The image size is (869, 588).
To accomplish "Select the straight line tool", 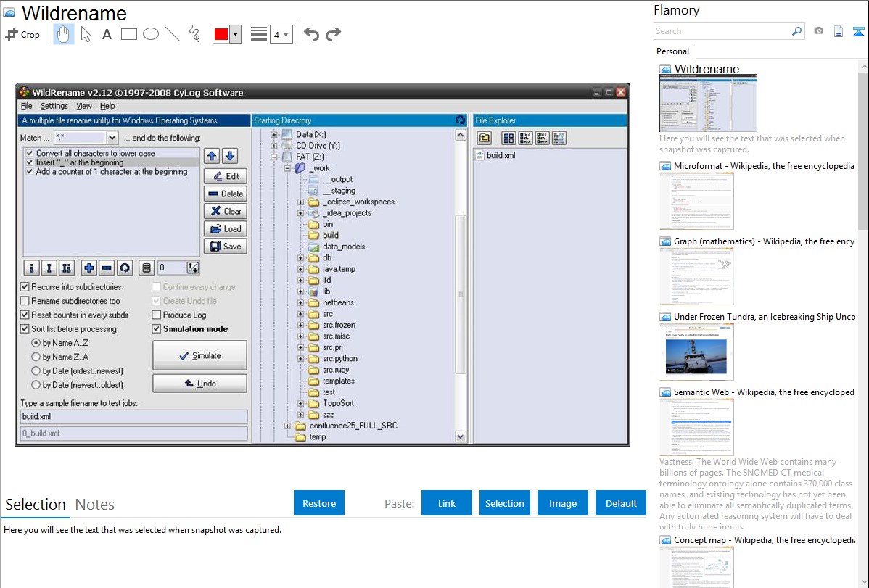I will 173,34.
